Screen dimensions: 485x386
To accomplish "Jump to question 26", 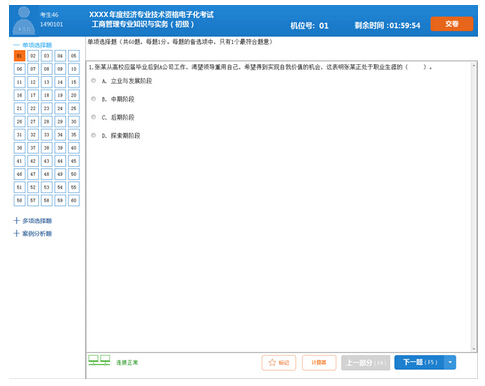I will [x=19, y=122].
